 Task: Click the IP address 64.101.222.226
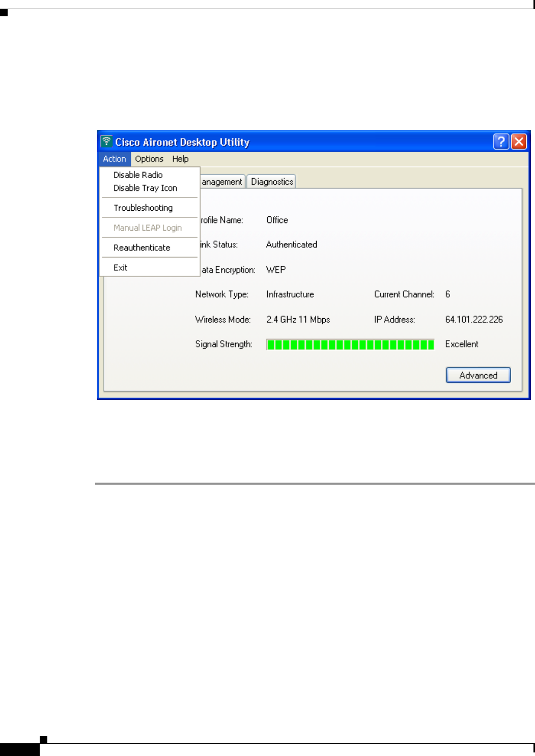[474, 319]
